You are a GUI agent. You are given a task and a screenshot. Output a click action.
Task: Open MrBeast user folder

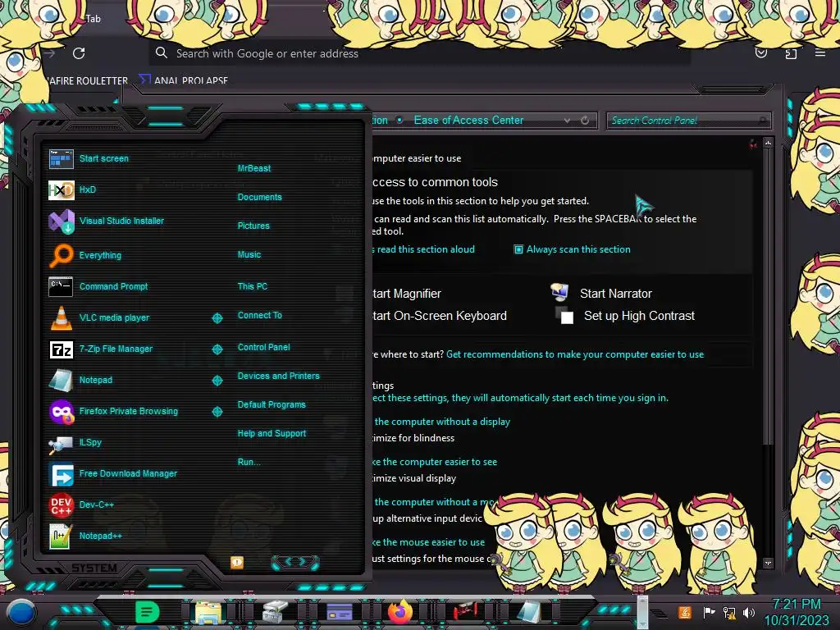[x=254, y=168]
